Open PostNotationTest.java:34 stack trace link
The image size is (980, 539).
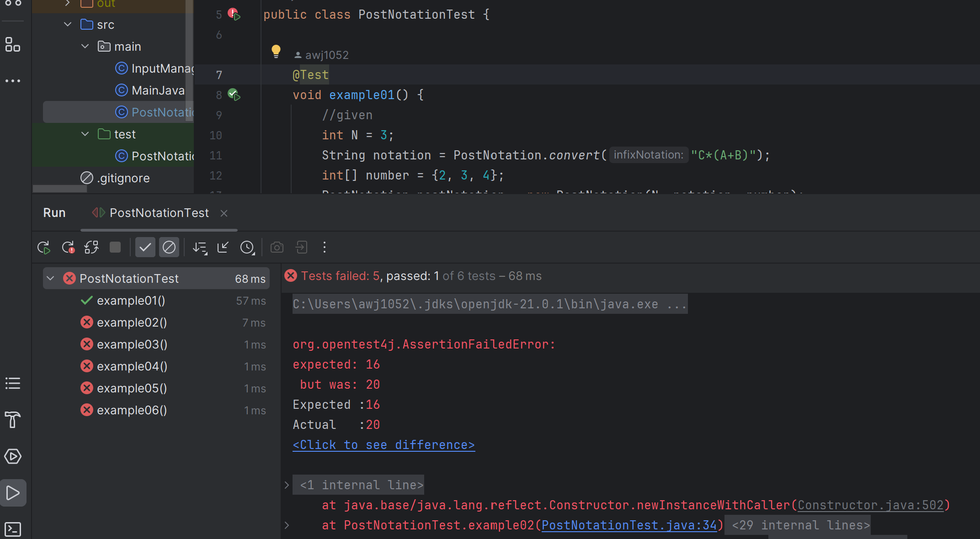pyautogui.click(x=629, y=525)
